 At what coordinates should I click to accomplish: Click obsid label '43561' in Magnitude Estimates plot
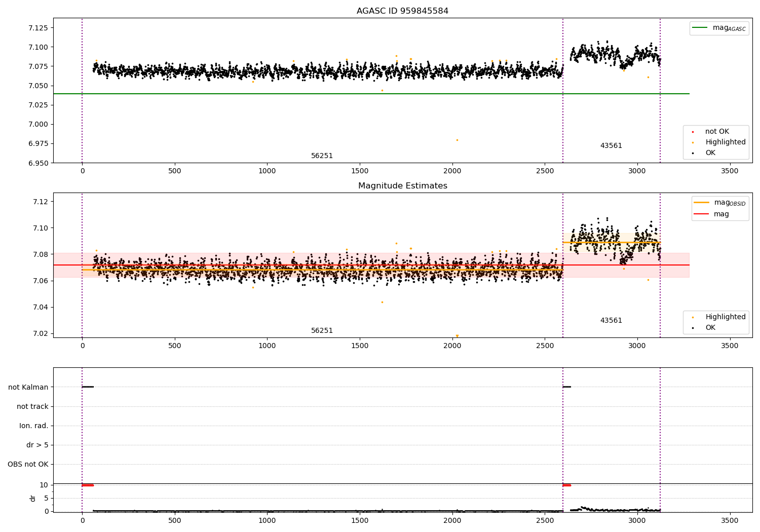pyautogui.click(x=611, y=321)
